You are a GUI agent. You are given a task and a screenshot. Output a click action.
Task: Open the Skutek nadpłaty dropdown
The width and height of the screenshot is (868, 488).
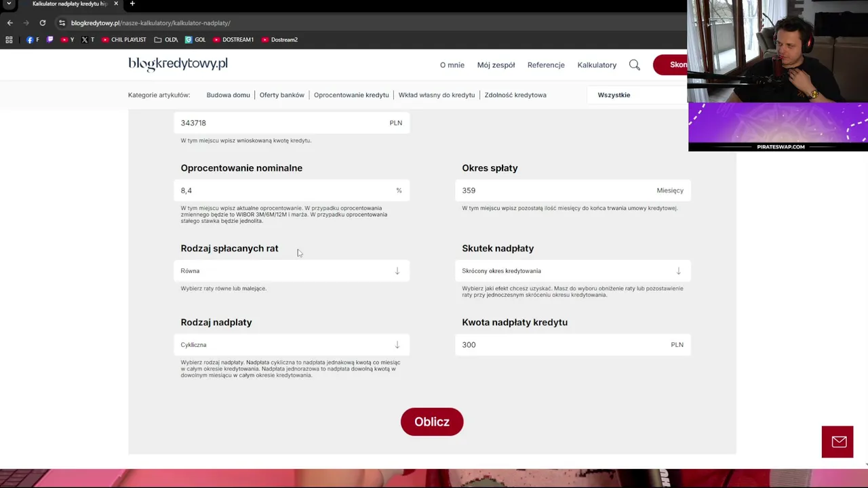(x=573, y=271)
